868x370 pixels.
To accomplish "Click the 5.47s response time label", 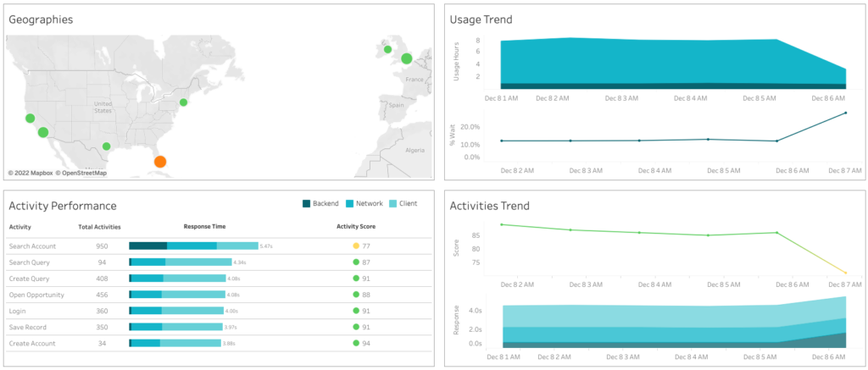I will (266, 246).
